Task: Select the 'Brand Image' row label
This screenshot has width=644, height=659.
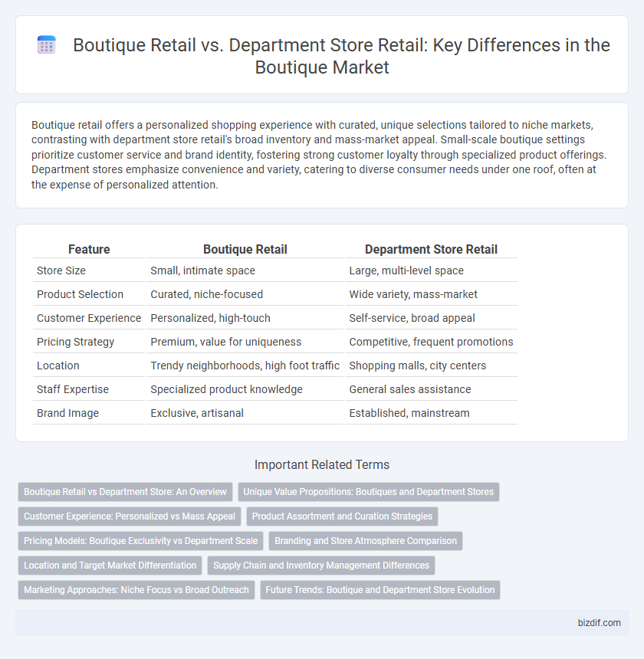Action: tap(67, 413)
